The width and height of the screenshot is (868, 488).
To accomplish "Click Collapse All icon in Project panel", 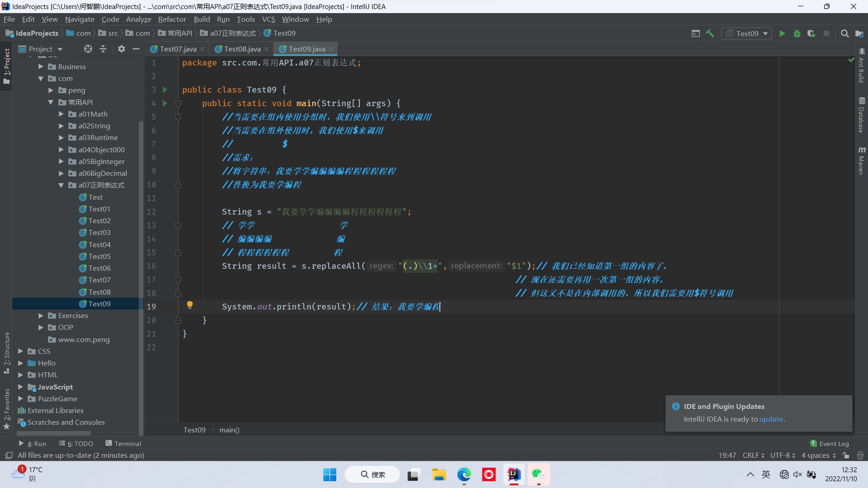I will (x=103, y=49).
